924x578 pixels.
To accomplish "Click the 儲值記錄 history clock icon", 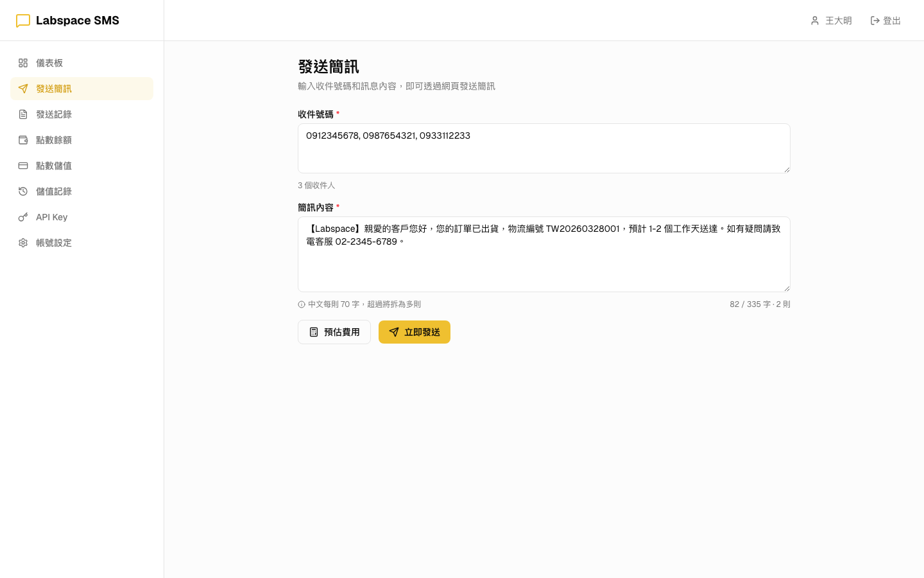I will point(23,191).
